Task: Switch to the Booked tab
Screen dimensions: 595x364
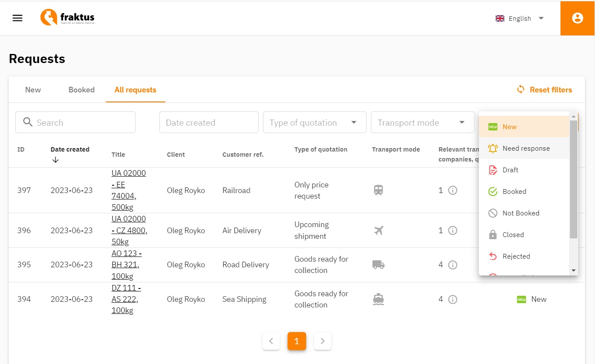Action: point(81,90)
